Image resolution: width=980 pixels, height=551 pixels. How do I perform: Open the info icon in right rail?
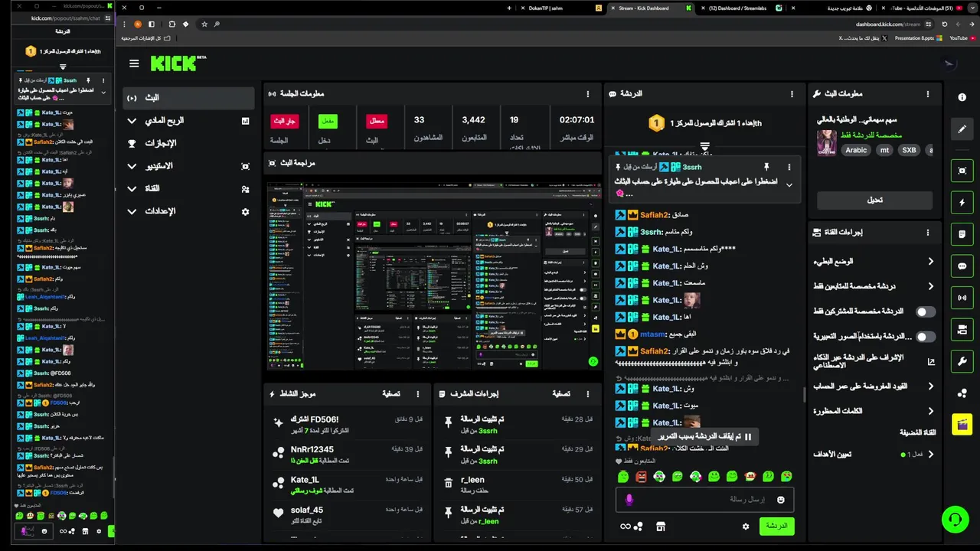(962, 97)
